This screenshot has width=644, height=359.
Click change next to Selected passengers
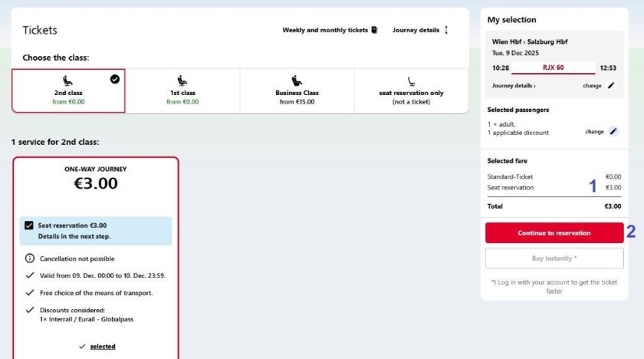(x=594, y=131)
